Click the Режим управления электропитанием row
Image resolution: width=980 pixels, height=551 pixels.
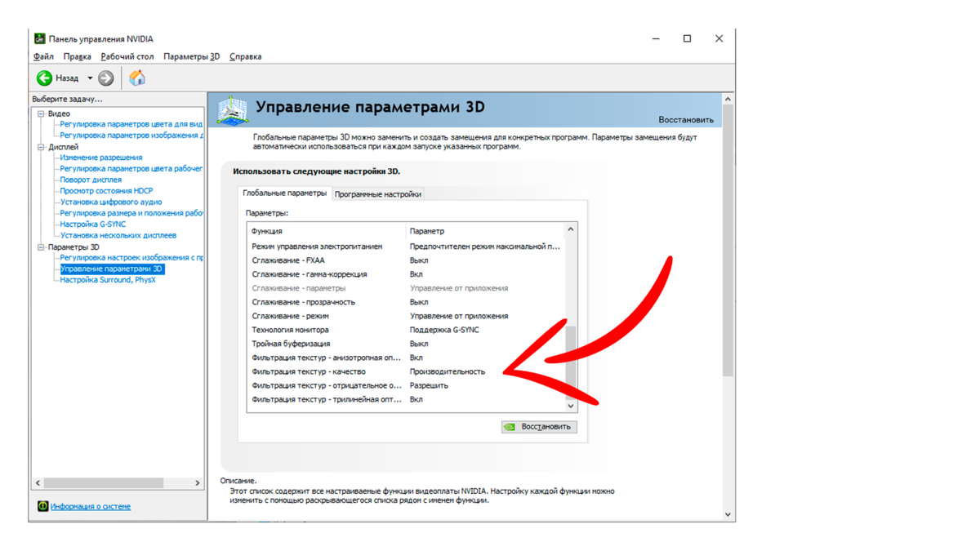point(406,247)
